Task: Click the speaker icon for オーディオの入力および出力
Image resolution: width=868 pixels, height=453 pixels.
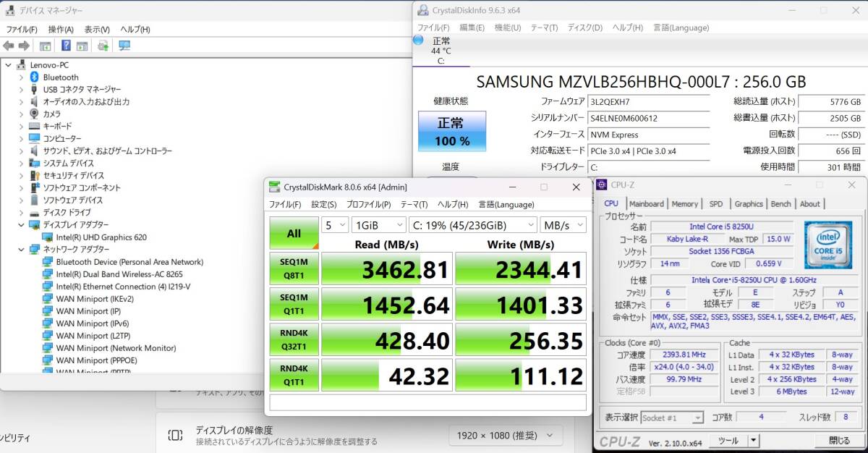Action: coord(34,101)
